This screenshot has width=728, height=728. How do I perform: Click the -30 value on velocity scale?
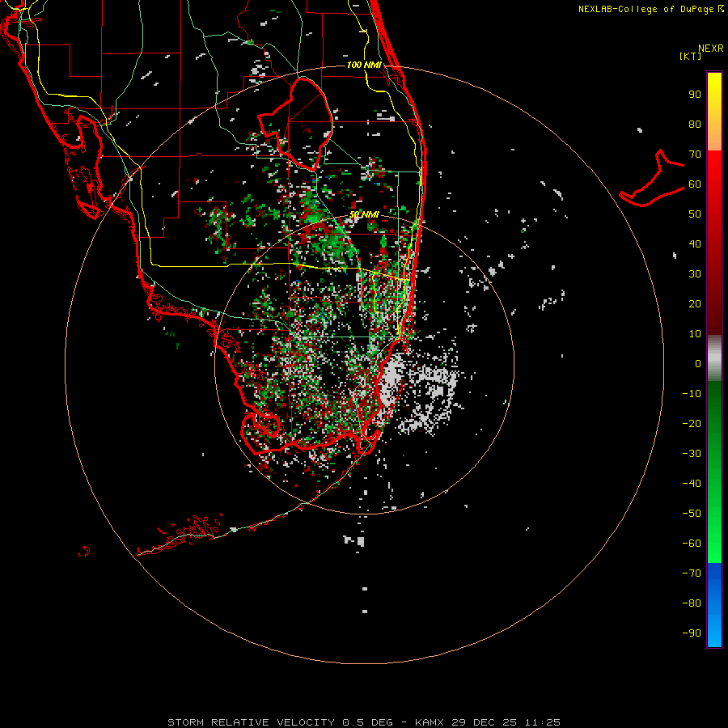(x=692, y=454)
